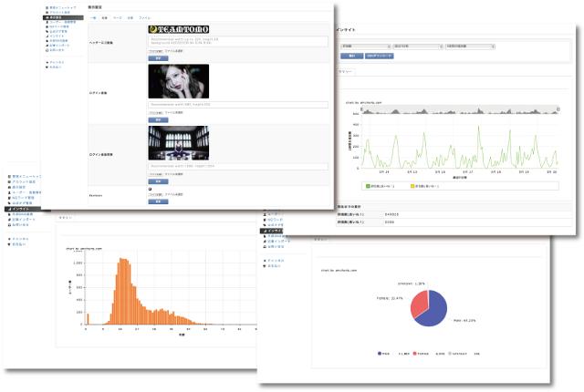The image size is (584, 392).
Task: Click the blue update button under the header logo image
Action: tap(157, 57)
